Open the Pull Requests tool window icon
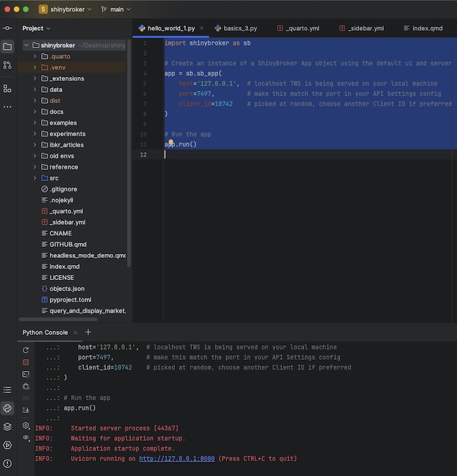The width and height of the screenshot is (457, 476). [x=7, y=65]
